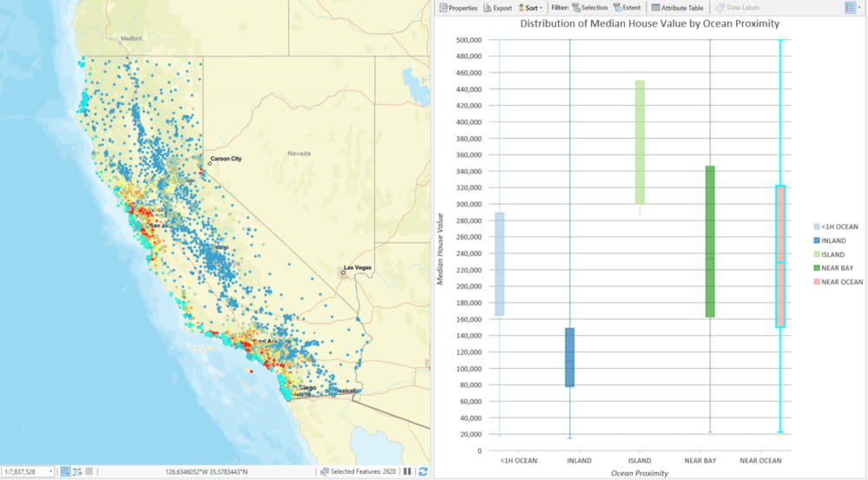Click the 500,000 y-axis value
868x480 pixels.
(469, 40)
